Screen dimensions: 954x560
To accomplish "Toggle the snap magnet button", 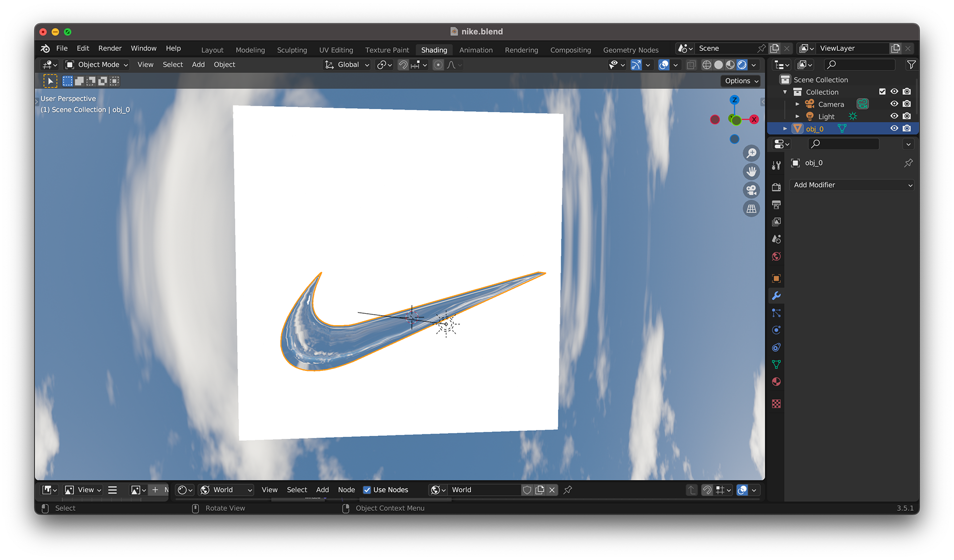I will [403, 65].
